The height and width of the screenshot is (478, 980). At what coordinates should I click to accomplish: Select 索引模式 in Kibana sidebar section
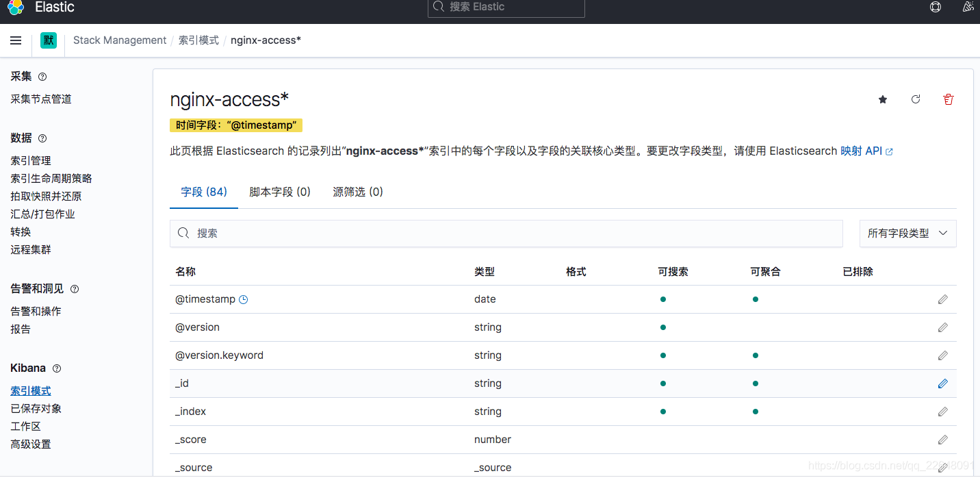pos(31,391)
